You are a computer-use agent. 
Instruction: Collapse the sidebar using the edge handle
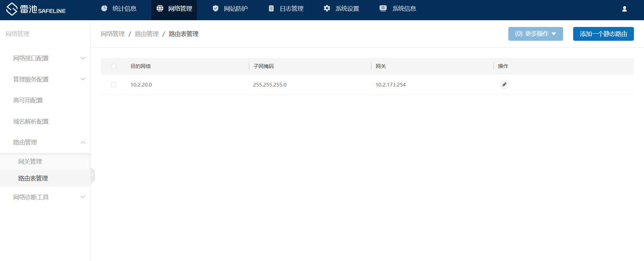93,175
